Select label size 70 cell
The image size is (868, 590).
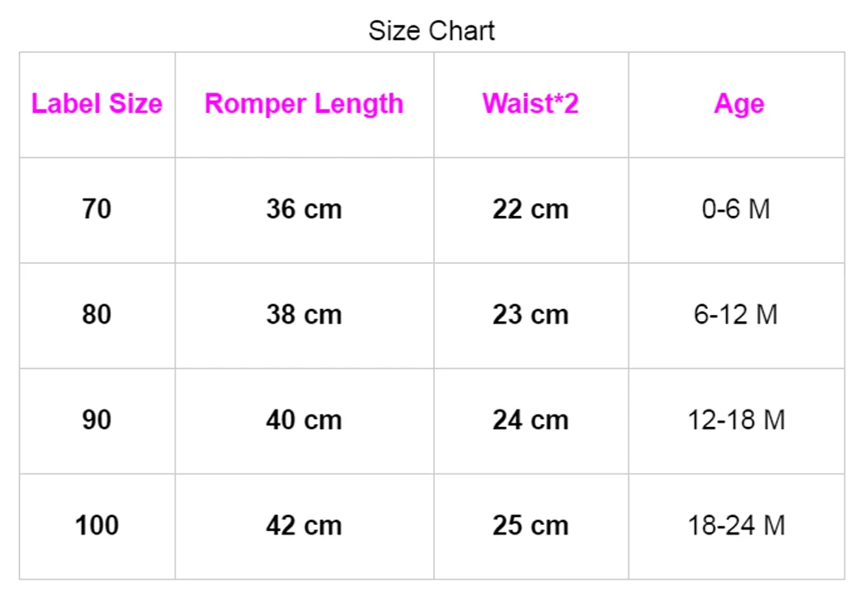(x=96, y=209)
